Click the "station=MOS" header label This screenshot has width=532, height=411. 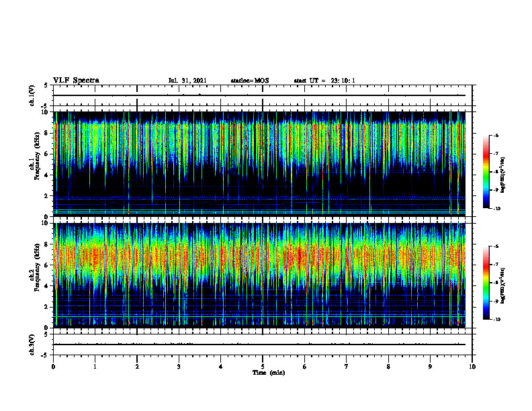250,81
